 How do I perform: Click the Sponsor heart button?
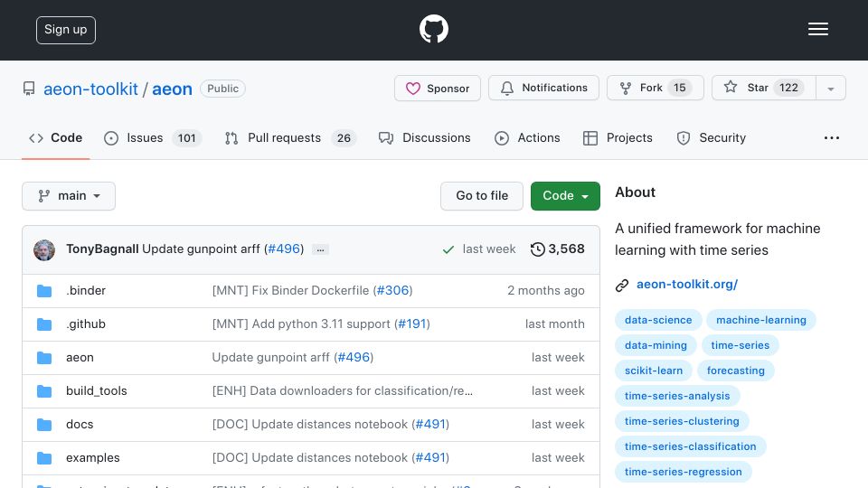click(438, 88)
